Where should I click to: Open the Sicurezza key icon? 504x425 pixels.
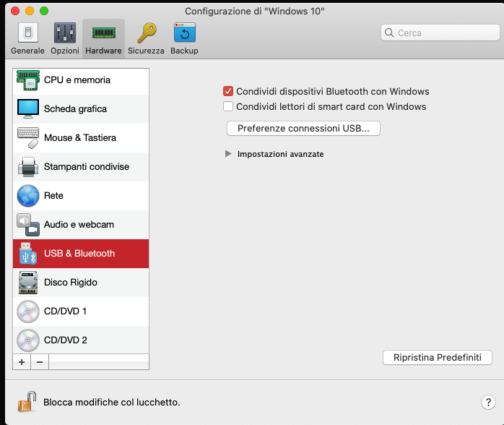point(147,33)
